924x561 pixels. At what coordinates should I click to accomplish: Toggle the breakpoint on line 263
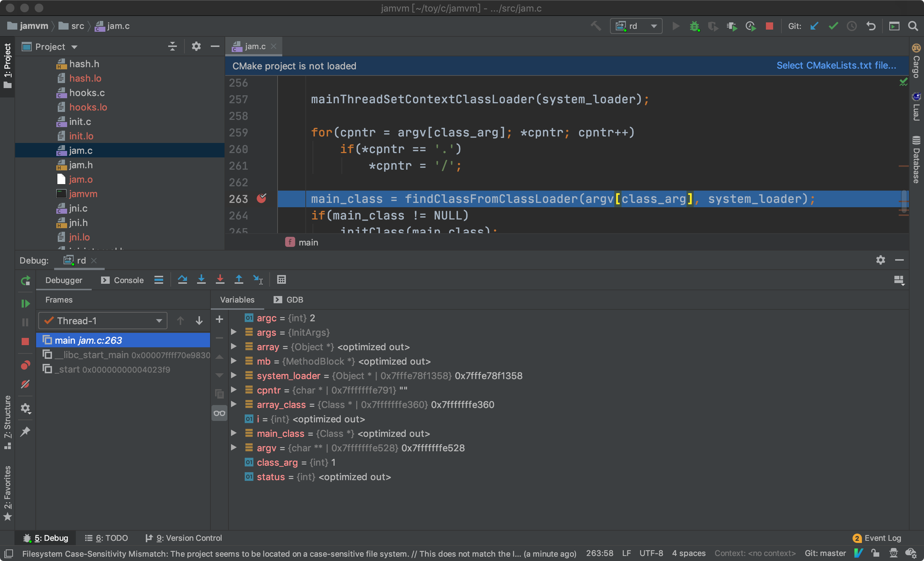point(261,199)
